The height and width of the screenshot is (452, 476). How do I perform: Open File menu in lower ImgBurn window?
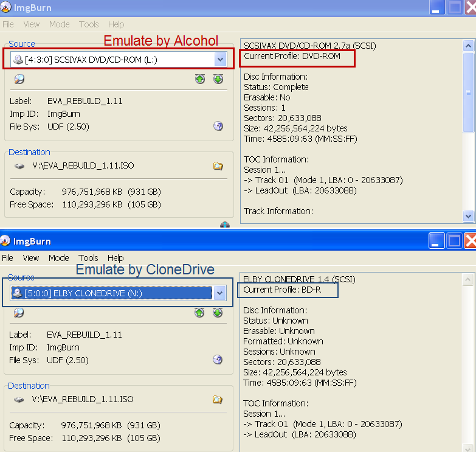coord(7,258)
